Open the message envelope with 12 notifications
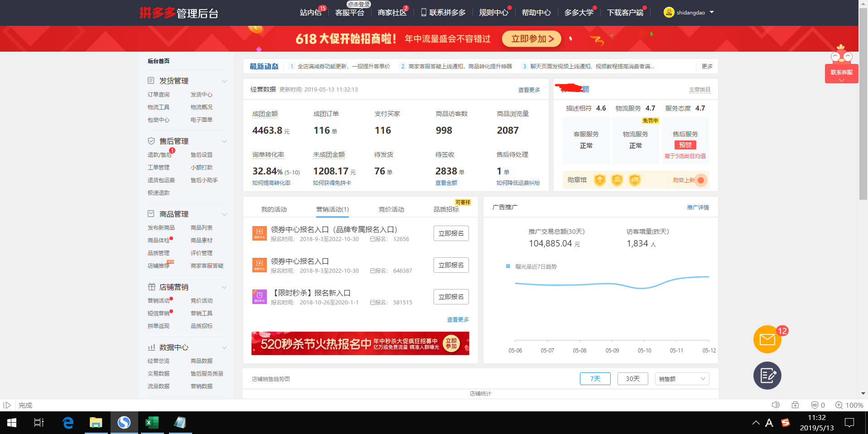 (x=767, y=338)
